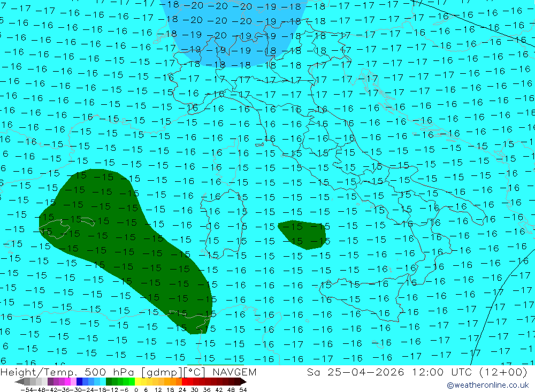Pick the bright red swatch in the color scale

point(185,381)
